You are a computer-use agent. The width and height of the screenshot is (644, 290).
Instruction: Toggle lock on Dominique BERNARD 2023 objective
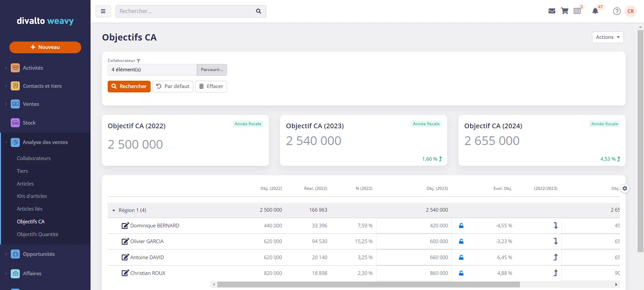pyautogui.click(x=461, y=226)
